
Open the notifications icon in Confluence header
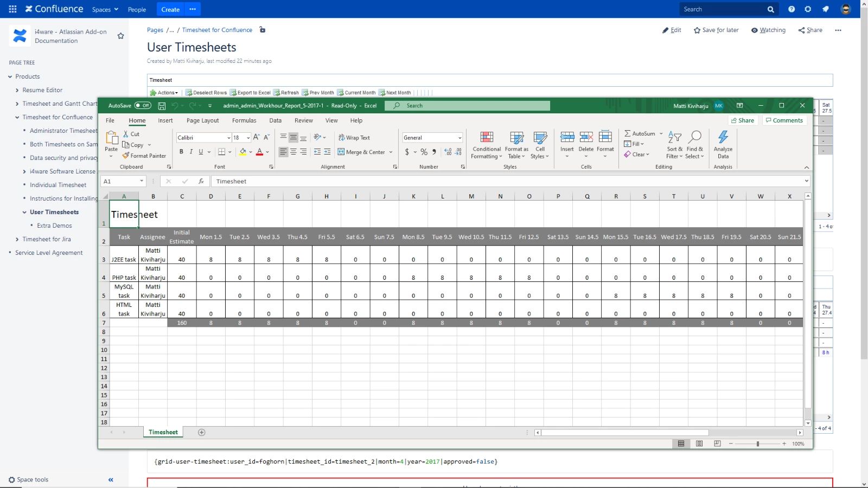pos(826,9)
